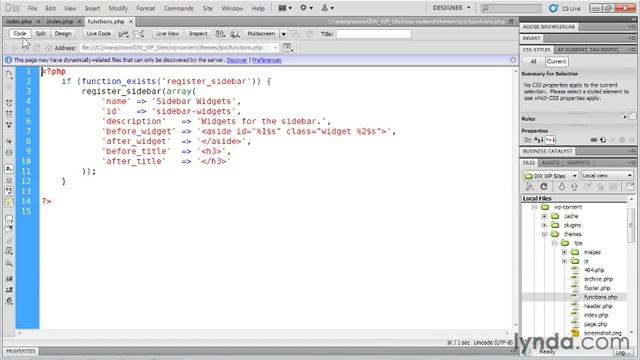The width and height of the screenshot is (640, 360).
Task: Switch to the Assets tab
Action: (550, 163)
